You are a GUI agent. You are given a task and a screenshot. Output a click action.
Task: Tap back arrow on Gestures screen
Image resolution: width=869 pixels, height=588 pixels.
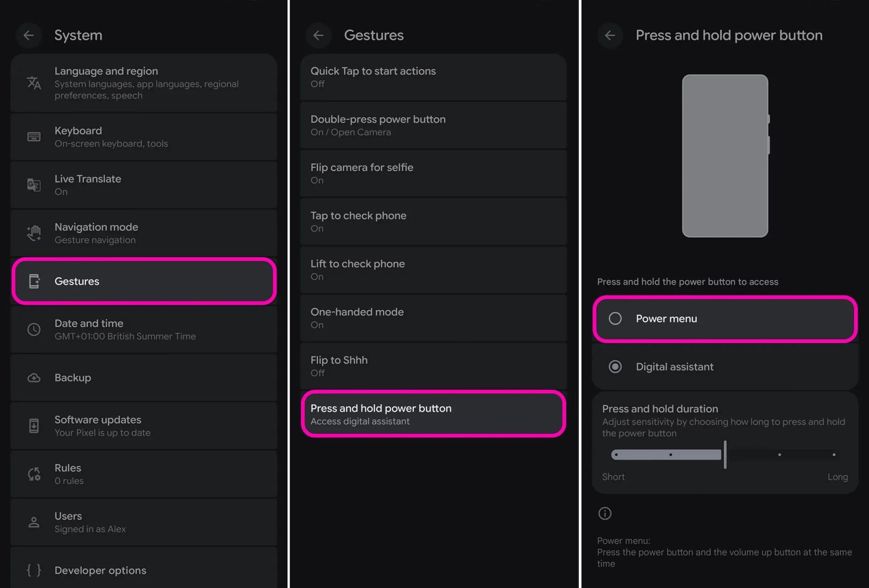pyautogui.click(x=318, y=35)
